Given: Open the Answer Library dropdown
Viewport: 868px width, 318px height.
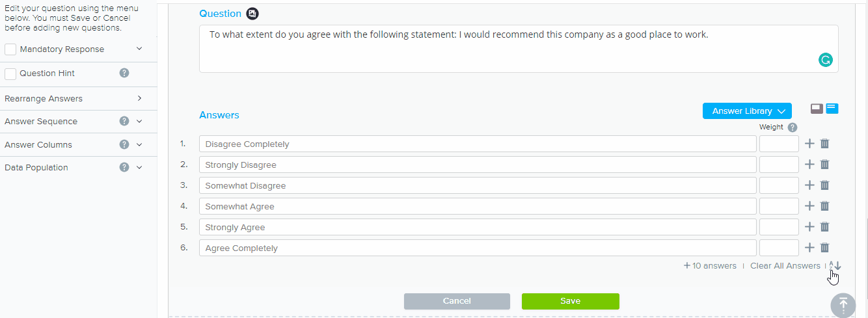Looking at the screenshot, I should tap(747, 111).
